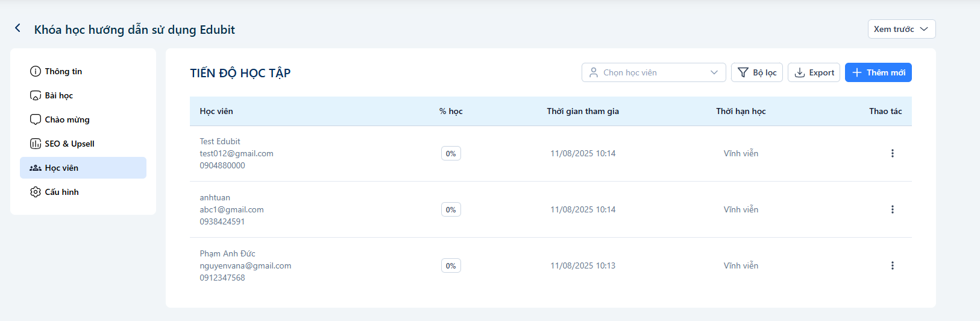Open the Bộ lọc filter
This screenshot has width=980, height=321.
[x=757, y=72]
